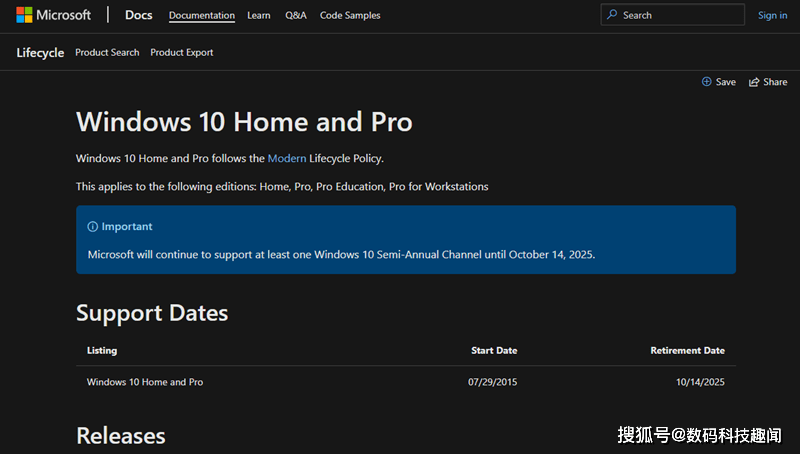
Task: Click the Share arrow icon
Action: pos(754,82)
